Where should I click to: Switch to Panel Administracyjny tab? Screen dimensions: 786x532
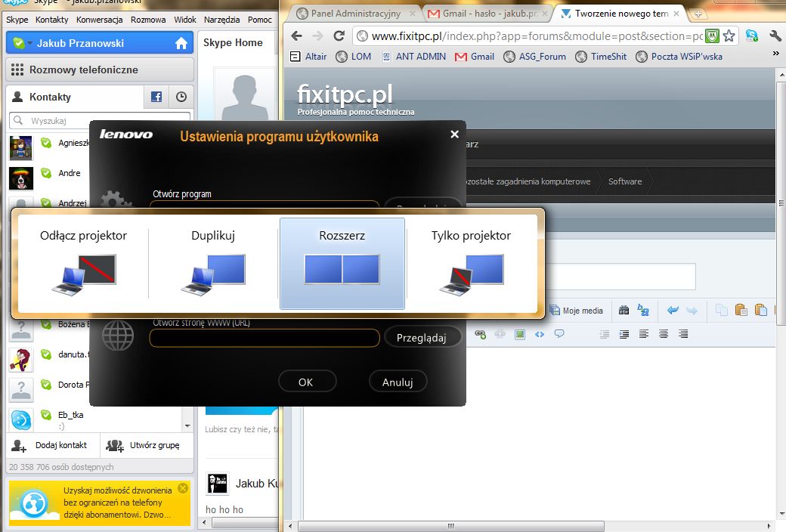355,14
